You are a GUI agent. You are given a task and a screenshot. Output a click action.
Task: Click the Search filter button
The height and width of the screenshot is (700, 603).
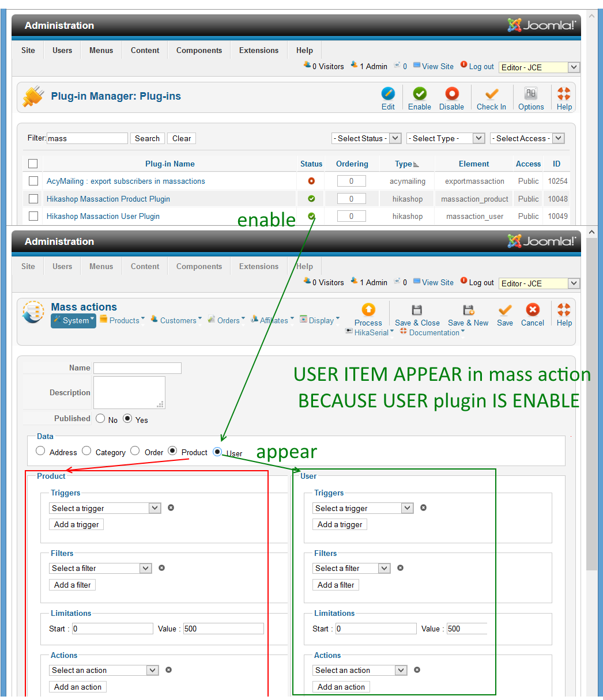tap(147, 138)
